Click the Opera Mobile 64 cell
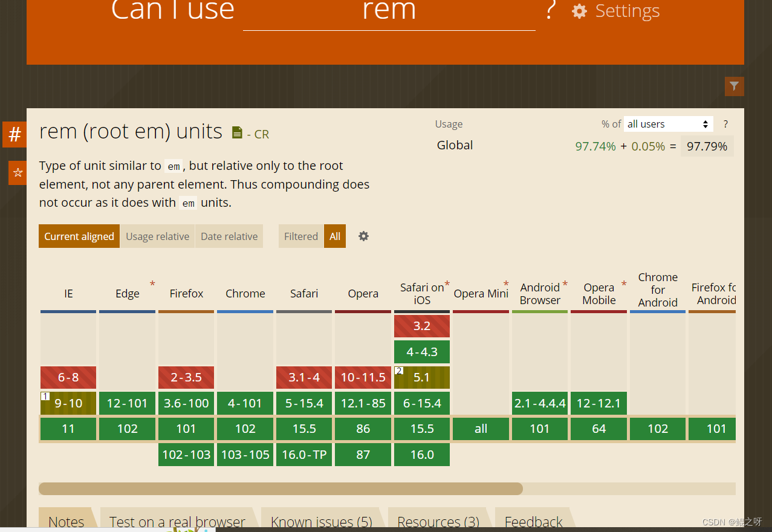This screenshot has height=532, width=772. click(599, 429)
